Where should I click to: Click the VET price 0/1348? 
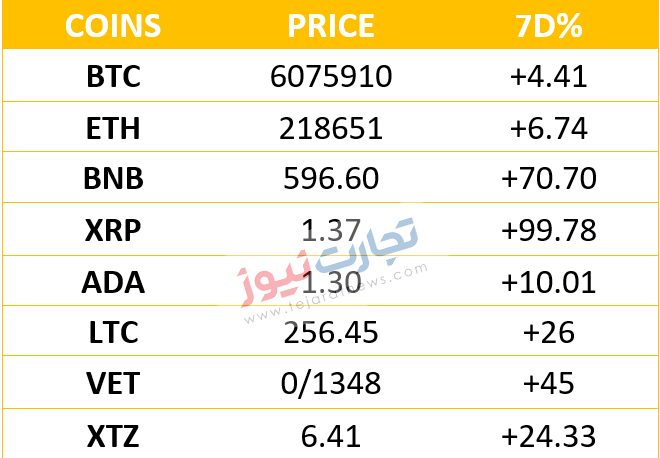(331, 383)
